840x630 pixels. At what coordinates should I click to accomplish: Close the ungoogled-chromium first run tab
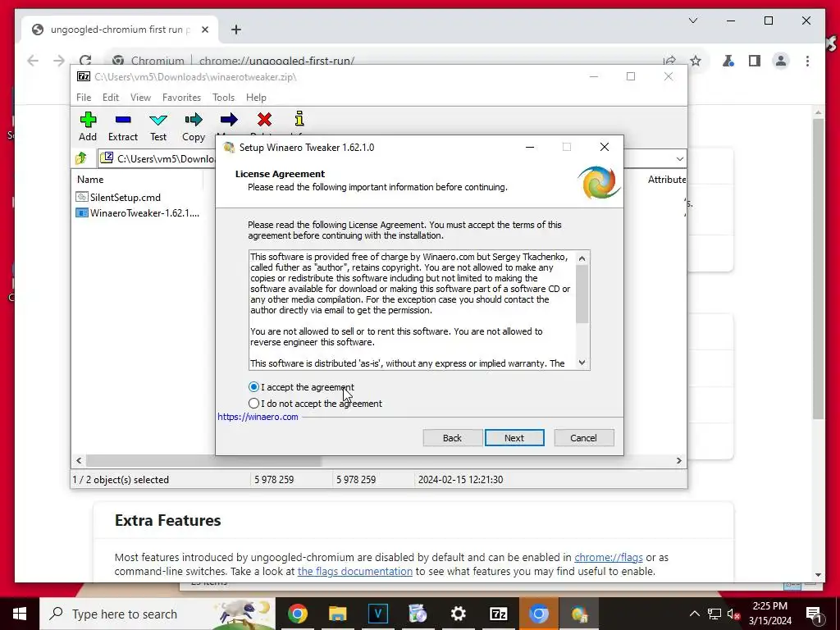tap(204, 30)
